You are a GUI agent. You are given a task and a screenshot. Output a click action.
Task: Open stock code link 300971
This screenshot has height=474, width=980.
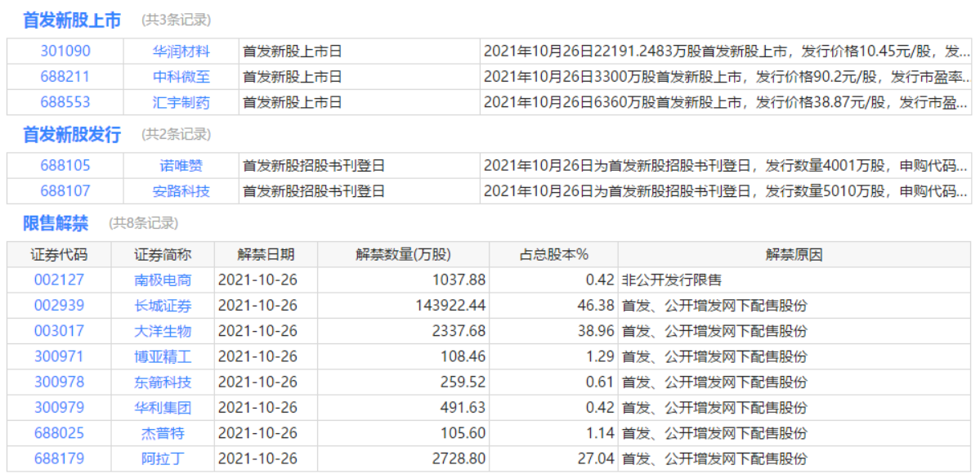pyautogui.click(x=59, y=357)
